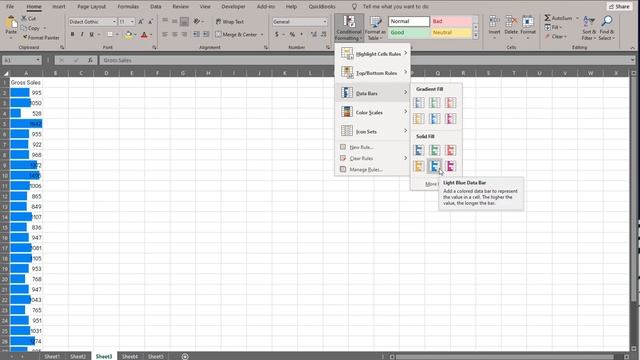This screenshot has height=360, width=640.
Task: Select the Good cell style swatch
Action: click(409, 33)
